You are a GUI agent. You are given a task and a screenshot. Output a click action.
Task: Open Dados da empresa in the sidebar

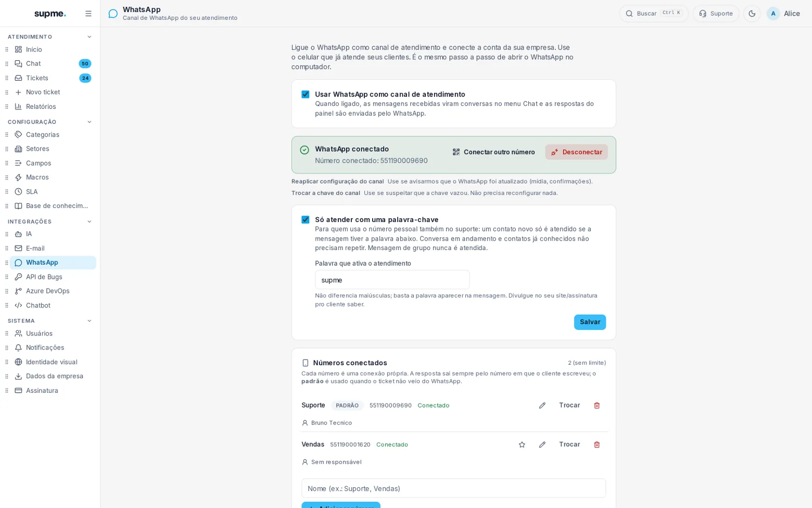click(x=53, y=376)
